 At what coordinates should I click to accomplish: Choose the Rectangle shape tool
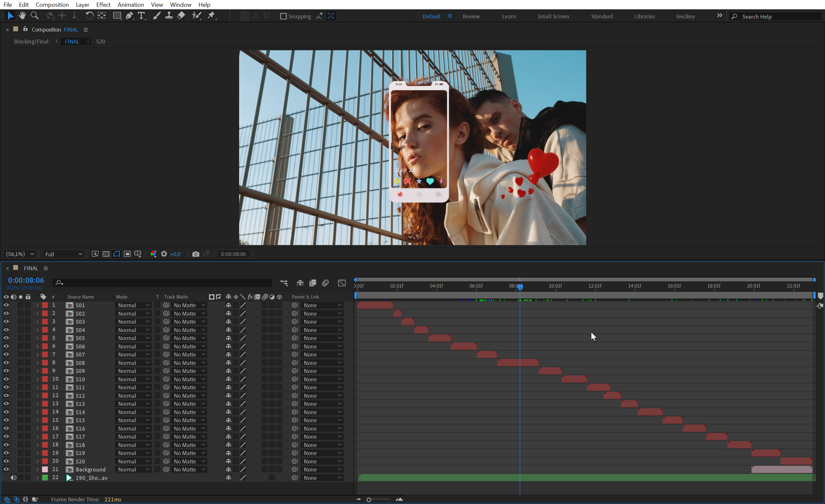point(117,16)
